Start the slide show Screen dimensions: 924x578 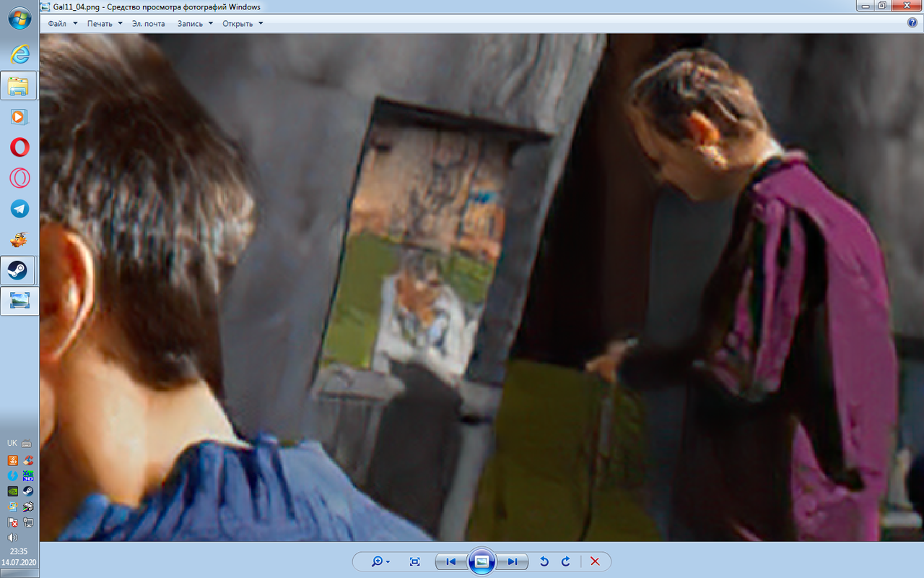(x=481, y=561)
